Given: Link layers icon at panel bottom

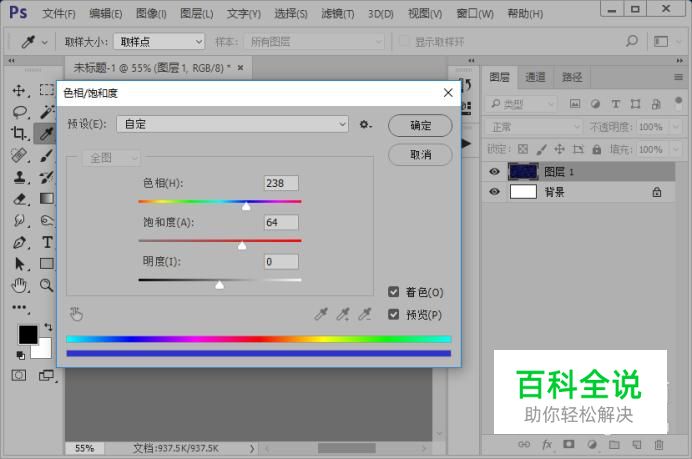Looking at the screenshot, I should tap(524, 444).
